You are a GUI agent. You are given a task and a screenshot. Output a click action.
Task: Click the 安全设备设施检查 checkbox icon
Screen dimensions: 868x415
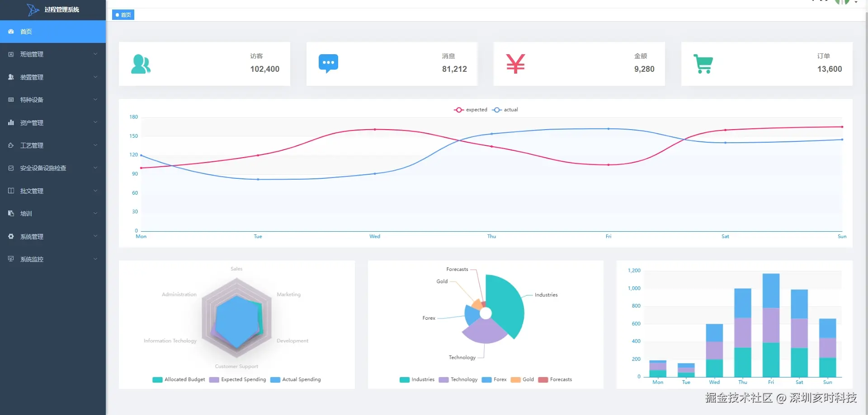(x=11, y=168)
